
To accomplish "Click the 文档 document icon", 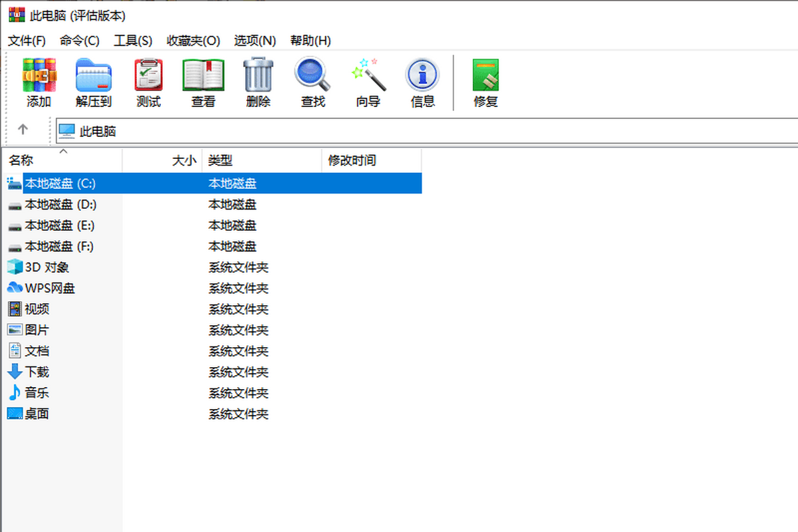I will click(x=15, y=351).
